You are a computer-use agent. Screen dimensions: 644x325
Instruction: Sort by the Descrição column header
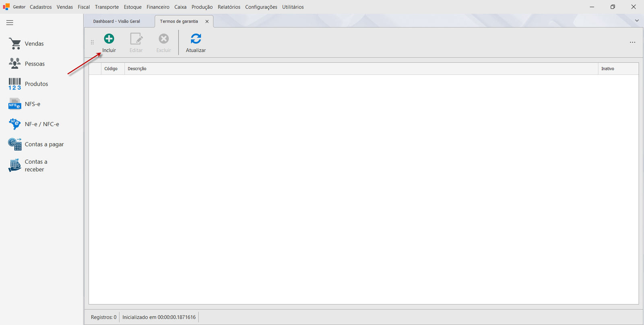(361, 69)
